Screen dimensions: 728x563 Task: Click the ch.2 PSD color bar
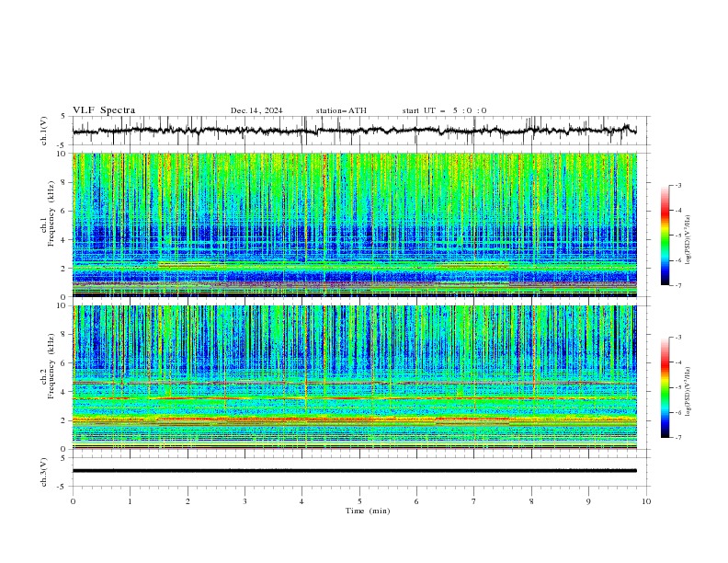point(665,387)
